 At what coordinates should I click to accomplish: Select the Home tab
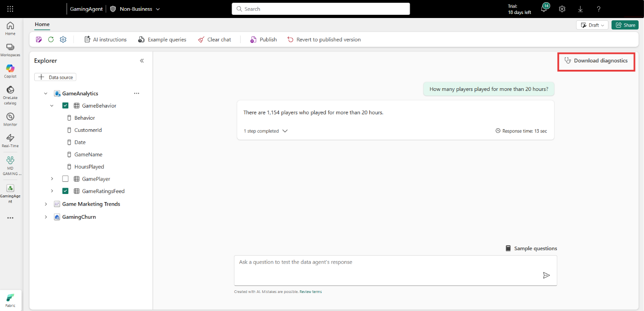click(42, 25)
